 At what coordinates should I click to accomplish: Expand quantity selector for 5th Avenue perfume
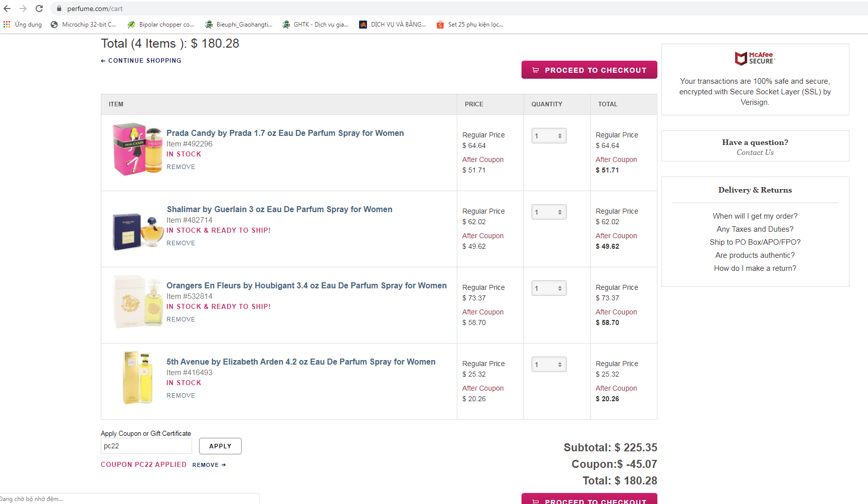coord(549,365)
